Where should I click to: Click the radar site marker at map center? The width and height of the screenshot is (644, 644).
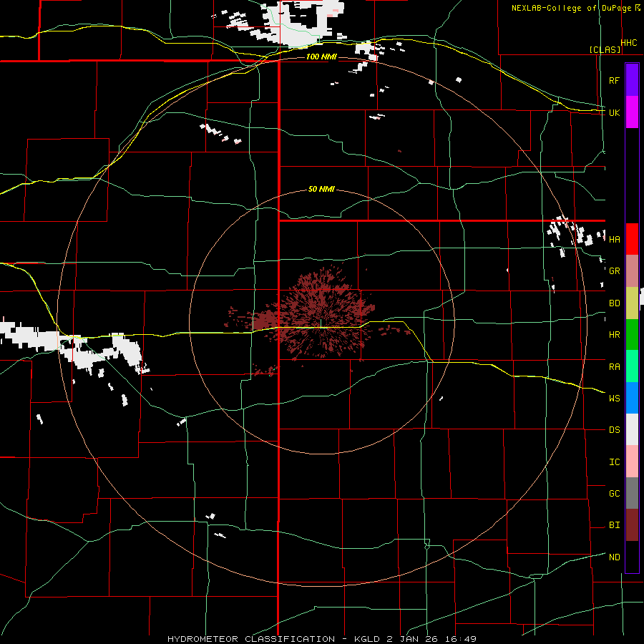(321, 323)
